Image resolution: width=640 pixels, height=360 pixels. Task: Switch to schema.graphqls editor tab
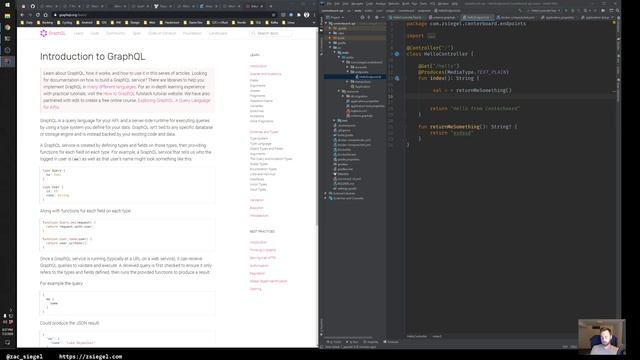(x=443, y=18)
